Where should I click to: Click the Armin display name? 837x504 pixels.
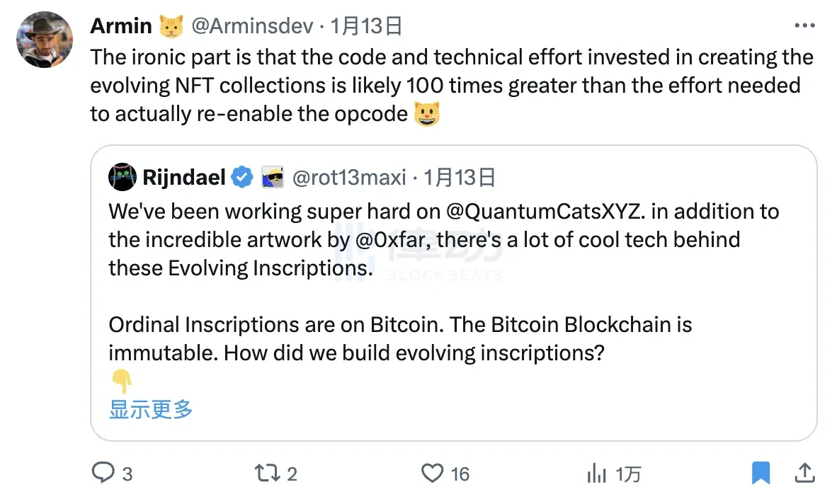click(x=121, y=26)
